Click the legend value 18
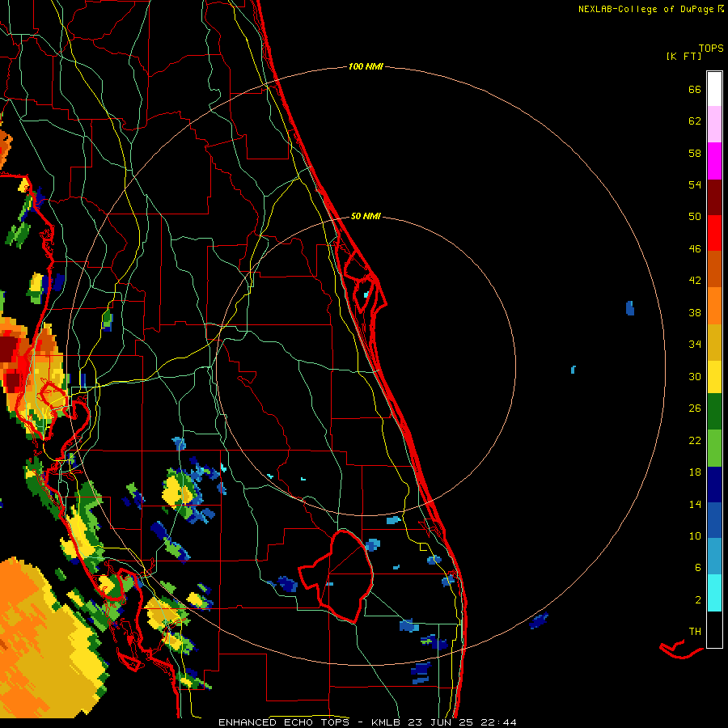Viewport: 728px width, 728px height. [x=695, y=472]
